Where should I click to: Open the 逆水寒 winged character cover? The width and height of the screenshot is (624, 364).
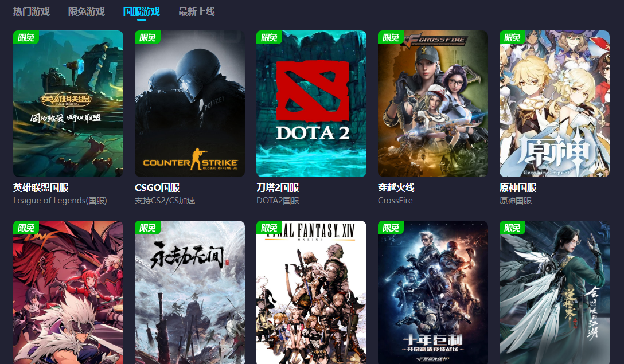(555, 292)
